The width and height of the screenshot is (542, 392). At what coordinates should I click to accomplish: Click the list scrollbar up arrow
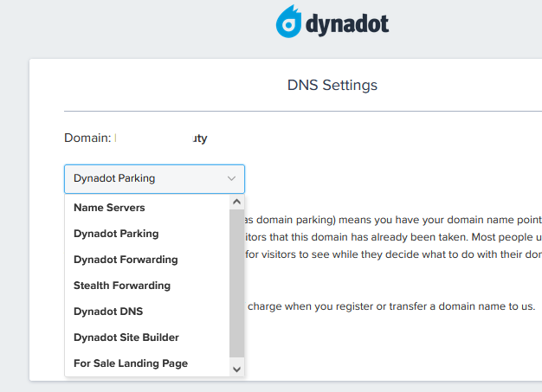236,202
